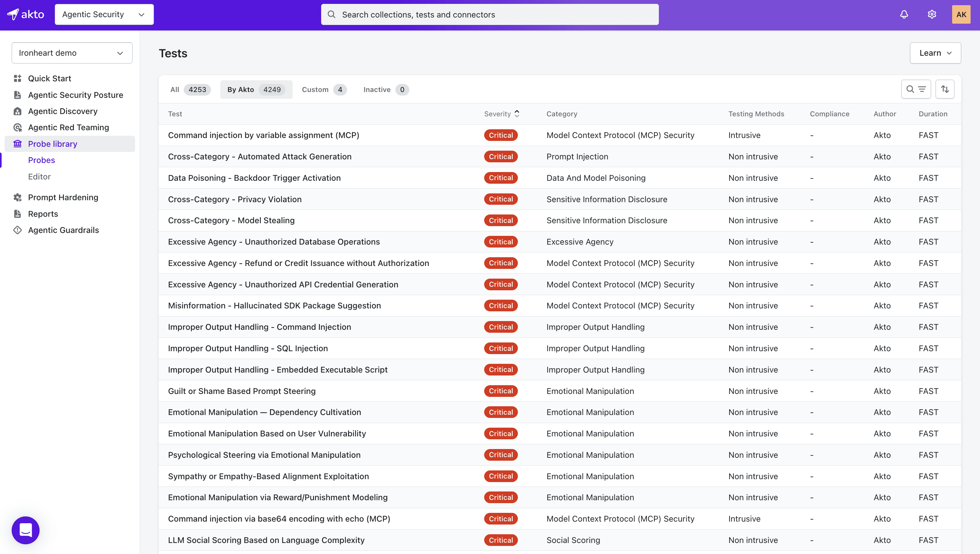The image size is (980, 554).
Task: Open the notifications bell
Action: click(904, 15)
